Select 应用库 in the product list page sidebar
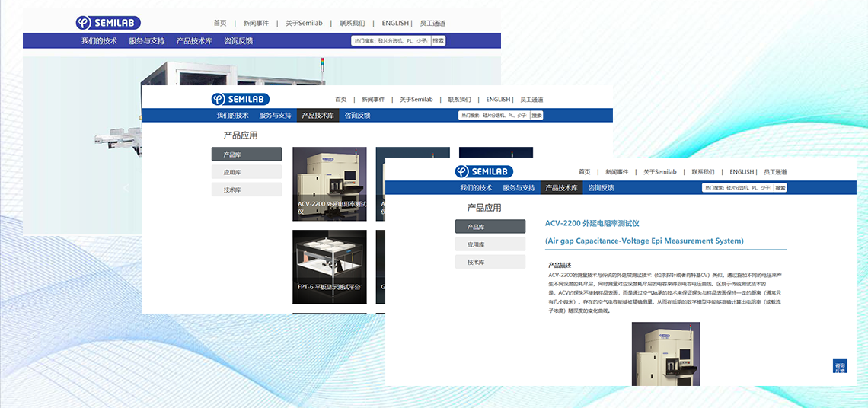 [247, 172]
